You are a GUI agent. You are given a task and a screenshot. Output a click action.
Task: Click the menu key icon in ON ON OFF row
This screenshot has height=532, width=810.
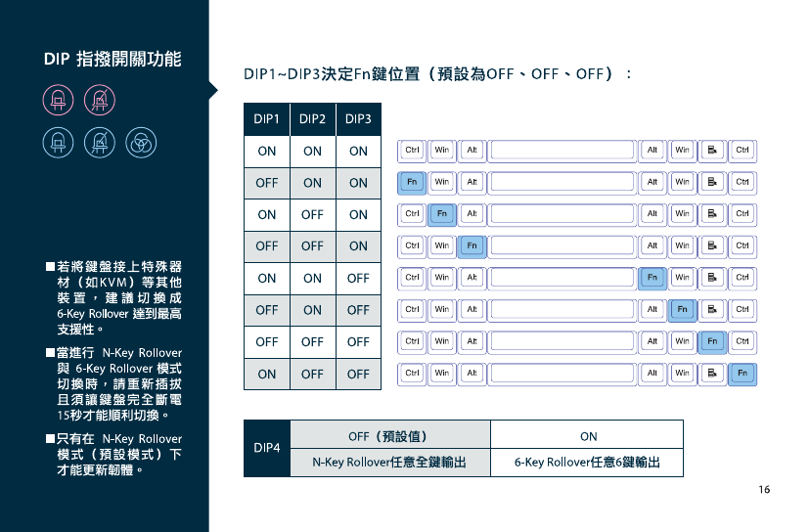tap(712, 279)
